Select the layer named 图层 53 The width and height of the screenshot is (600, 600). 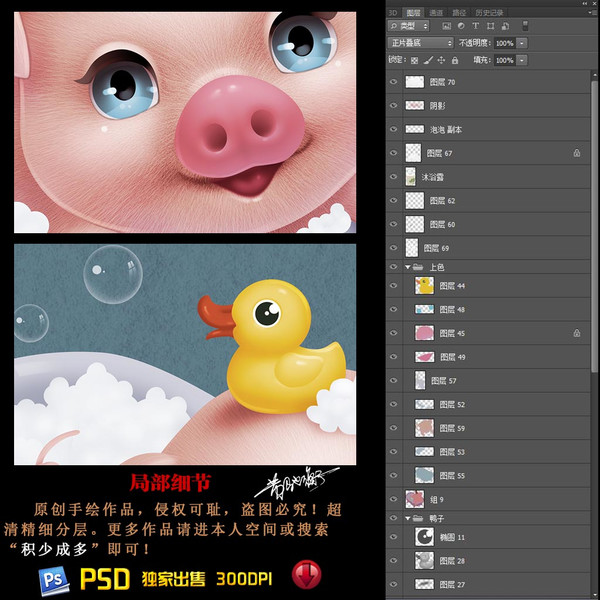[488, 452]
